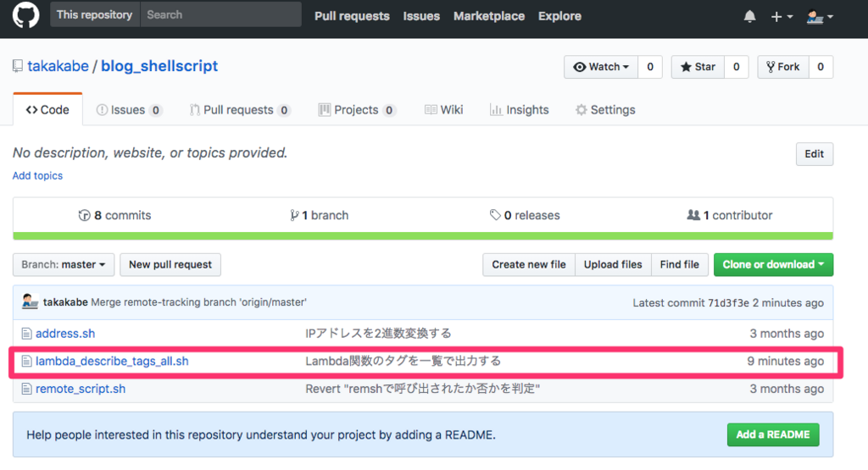The image size is (868, 470).
Task: Click the stargazers count next to Star
Action: [737, 67]
